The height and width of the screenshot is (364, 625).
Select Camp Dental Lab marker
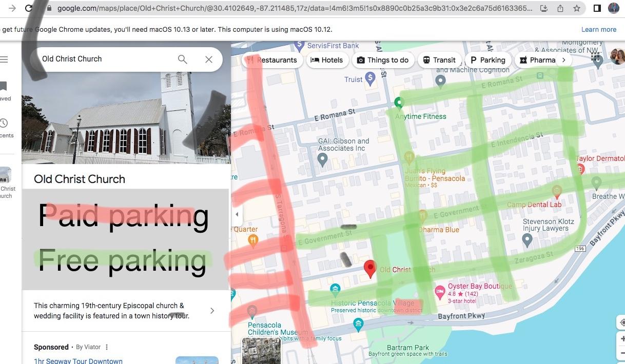pos(557,192)
